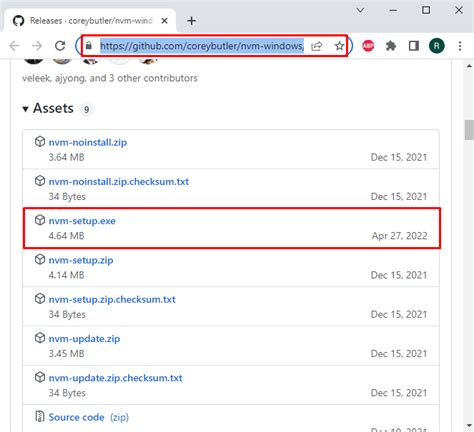Collapse the Assets section triangle
Viewport: 474px width, 432px height.
25,109
